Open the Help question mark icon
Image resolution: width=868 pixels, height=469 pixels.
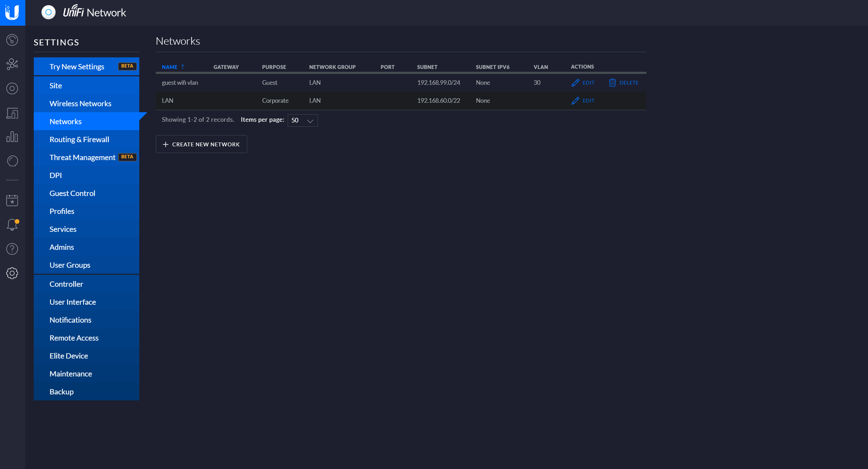click(12, 249)
